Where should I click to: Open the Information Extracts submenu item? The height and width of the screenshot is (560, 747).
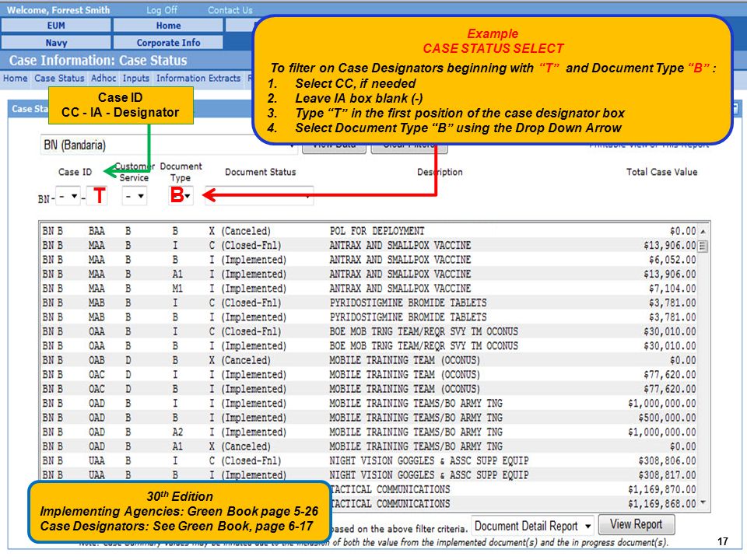198,78
